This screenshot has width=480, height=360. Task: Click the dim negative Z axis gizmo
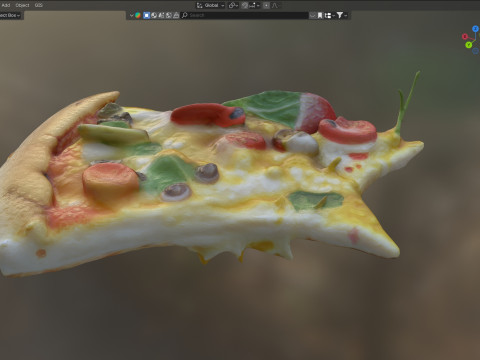[x=476, y=51]
